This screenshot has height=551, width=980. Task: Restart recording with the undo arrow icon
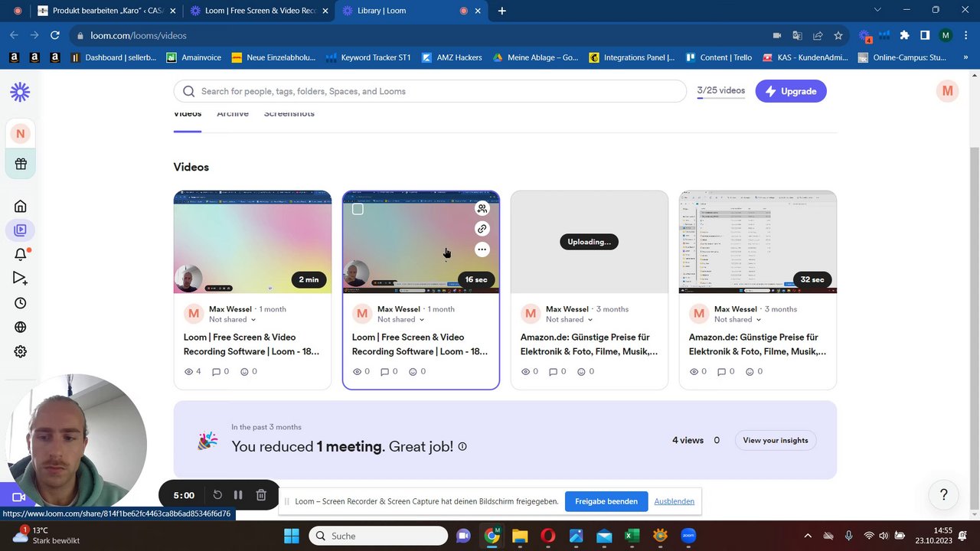(x=217, y=495)
